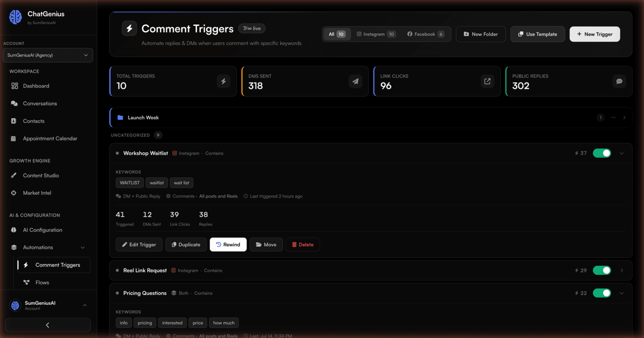Disable the Workshop Waitlist trigger toggle
Image resolution: width=644 pixels, height=338 pixels.
pyautogui.click(x=602, y=153)
